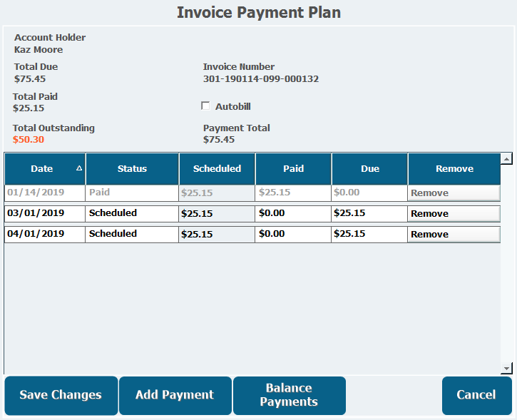Select the 03/01/2019 date cell
This screenshot has height=420, width=517.
pos(44,213)
